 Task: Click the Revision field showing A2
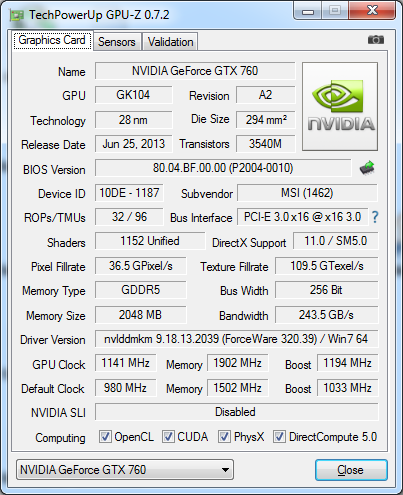[266, 95]
